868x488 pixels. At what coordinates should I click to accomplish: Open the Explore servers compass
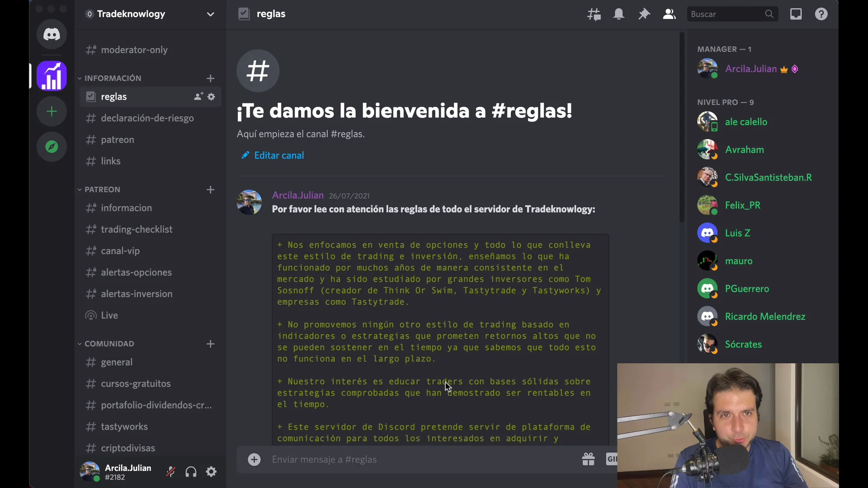tap(52, 146)
